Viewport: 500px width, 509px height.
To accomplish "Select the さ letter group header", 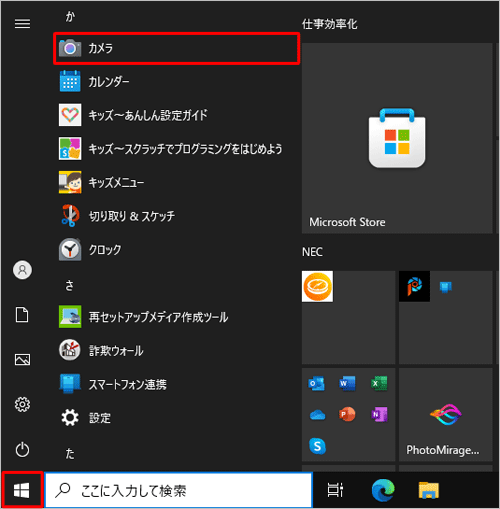I will (x=69, y=286).
